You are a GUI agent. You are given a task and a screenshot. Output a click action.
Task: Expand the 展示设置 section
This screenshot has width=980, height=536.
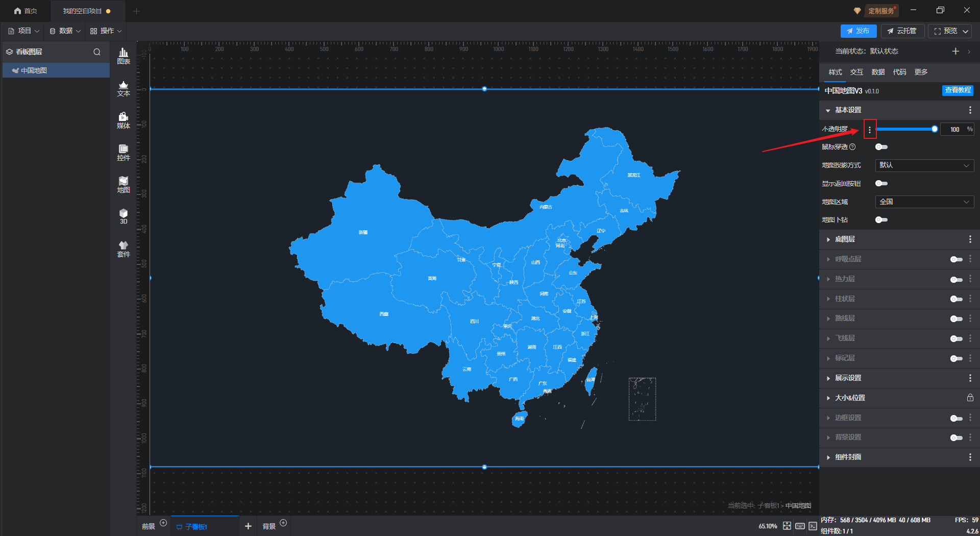(828, 378)
